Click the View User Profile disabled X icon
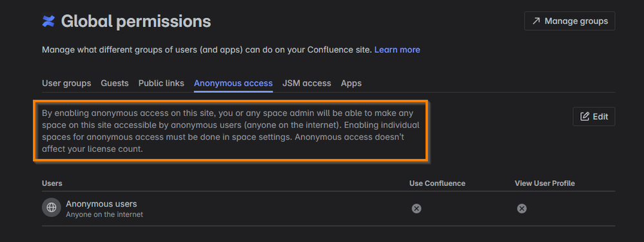This screenshot has width=644, height=242. point(522,209)
